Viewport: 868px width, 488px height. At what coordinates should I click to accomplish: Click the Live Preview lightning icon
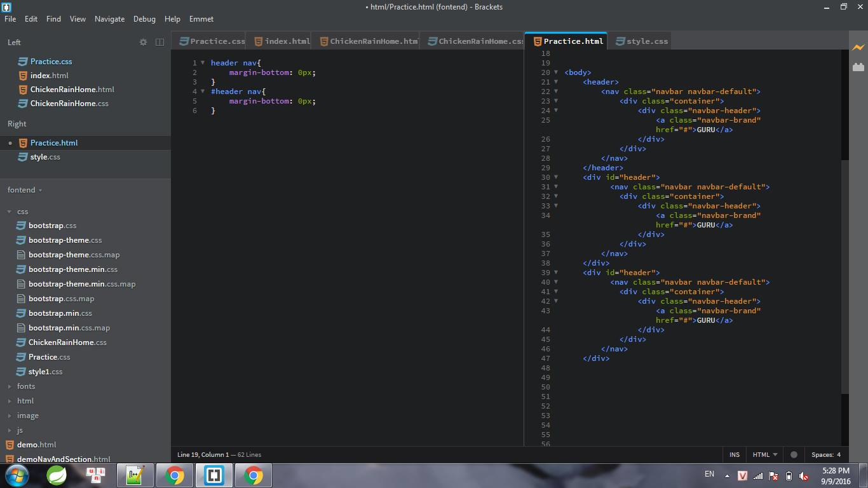[x=858, y=48]
